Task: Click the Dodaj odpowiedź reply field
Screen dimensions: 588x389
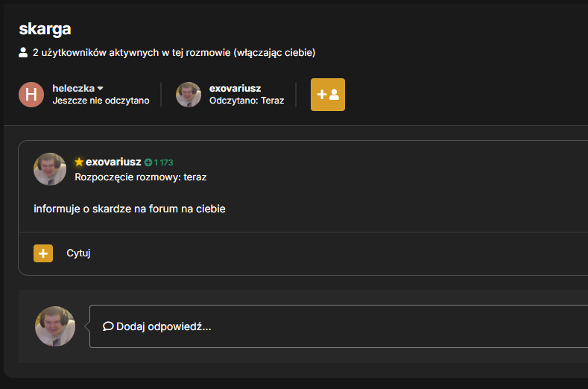Action: [338, 326]
